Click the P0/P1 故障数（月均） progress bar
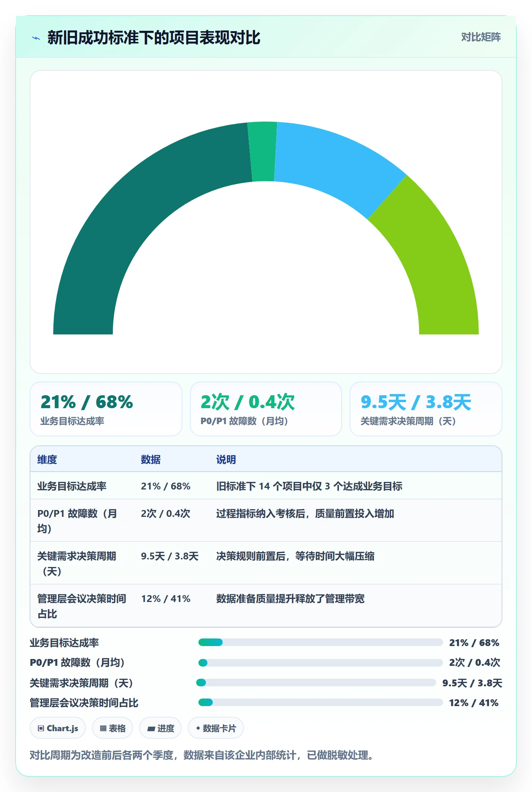Image resolution: width=532 pixels, height=792 pixels. point(320,662)
